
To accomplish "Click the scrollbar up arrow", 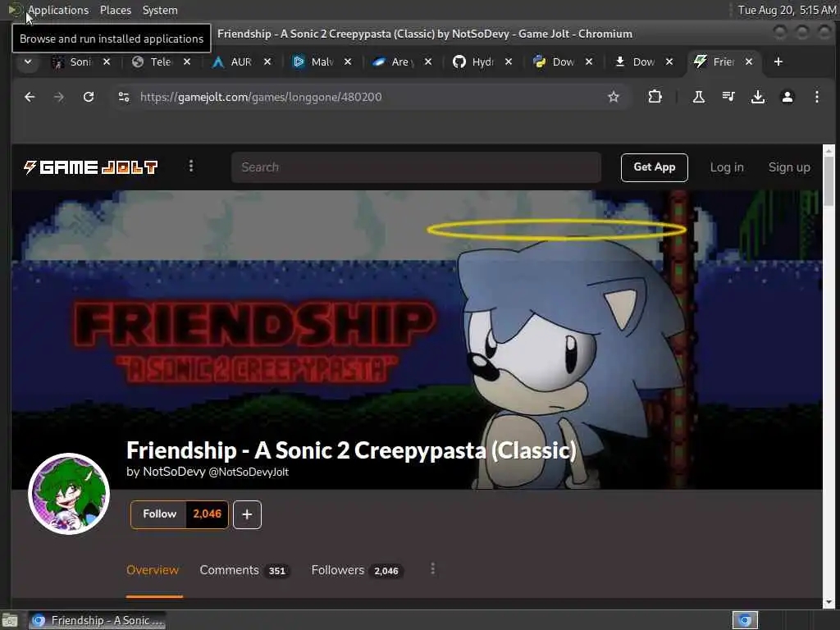I will [829, 149].
